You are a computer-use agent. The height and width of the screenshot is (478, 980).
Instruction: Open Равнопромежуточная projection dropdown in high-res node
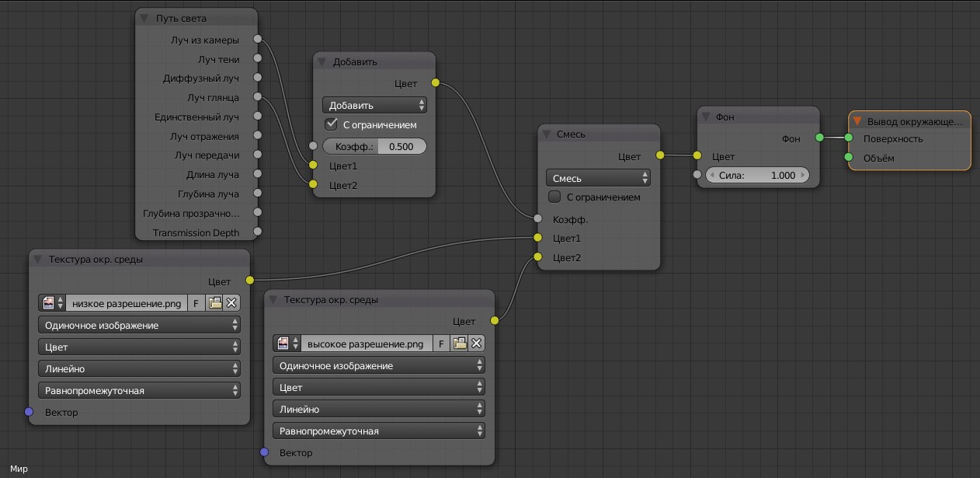pyautogui.click(x=379, y=431)
